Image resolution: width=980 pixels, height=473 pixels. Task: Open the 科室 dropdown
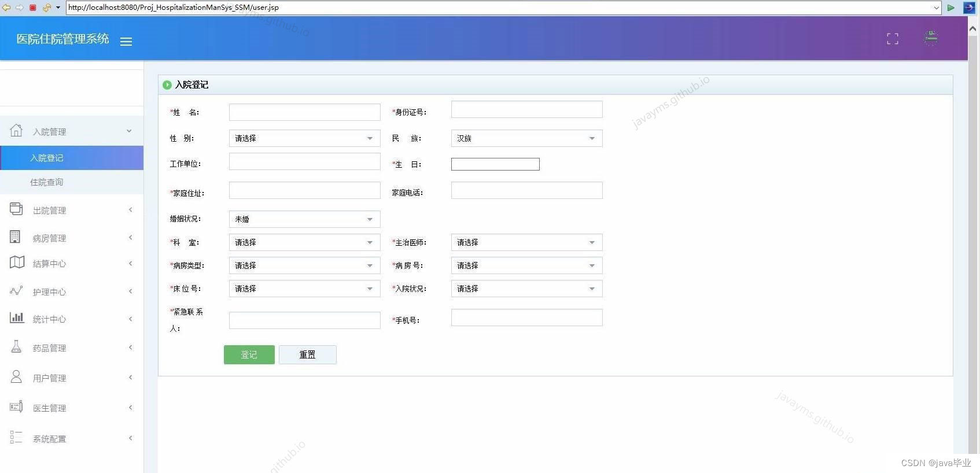point(304,242)
